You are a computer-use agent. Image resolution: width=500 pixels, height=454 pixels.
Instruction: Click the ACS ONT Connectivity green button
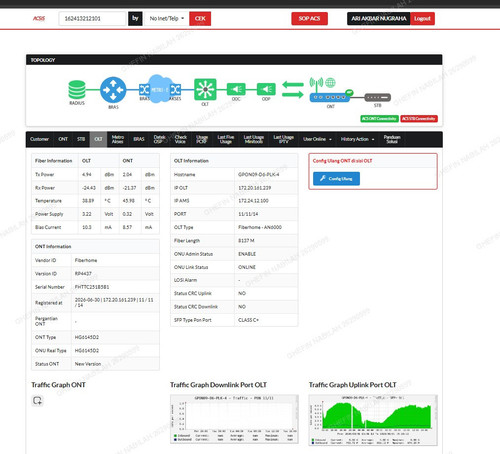[x=379, y=119]
